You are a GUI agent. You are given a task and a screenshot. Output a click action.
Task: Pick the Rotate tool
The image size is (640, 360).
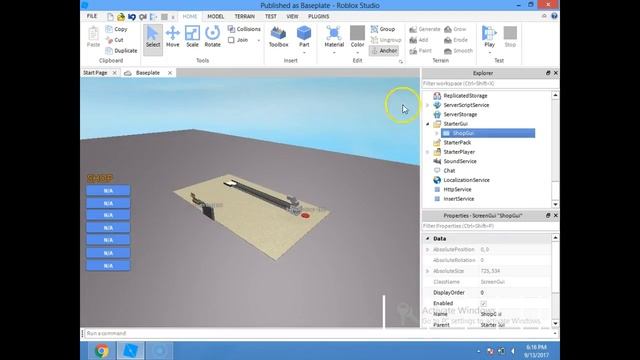click(x=212, y=37)
